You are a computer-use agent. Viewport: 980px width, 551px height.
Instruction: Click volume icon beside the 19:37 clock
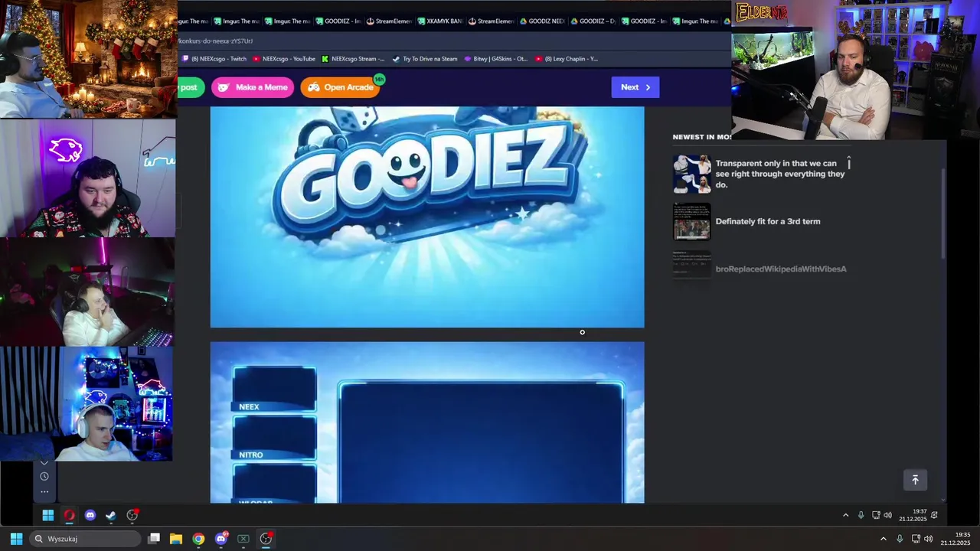pos(888,515)
